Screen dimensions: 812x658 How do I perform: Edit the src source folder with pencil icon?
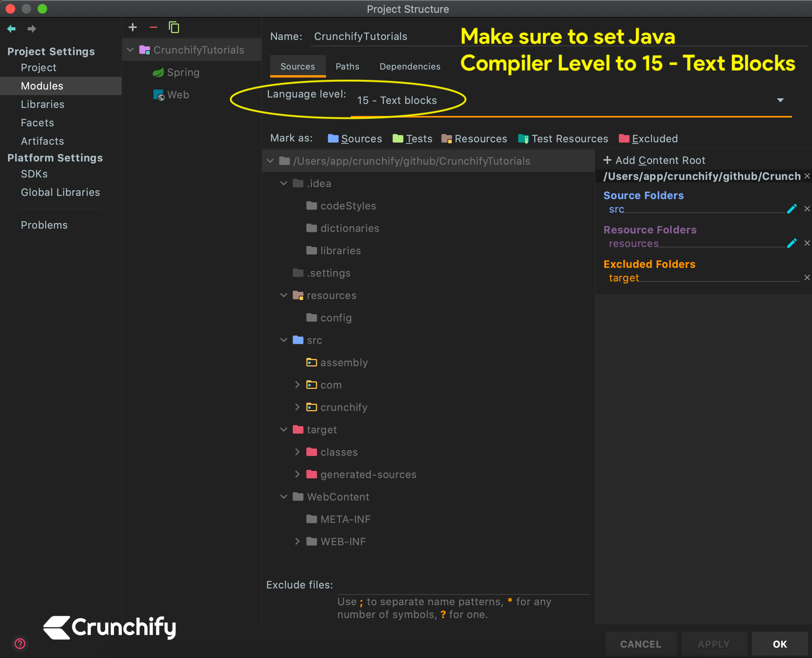tap(792, 208)
